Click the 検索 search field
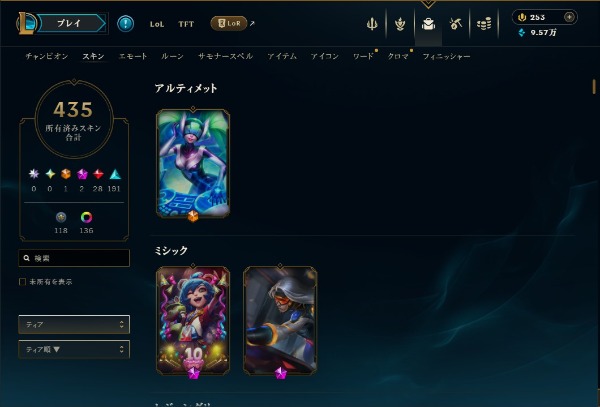Screen dimensions: 600x407 74,258
